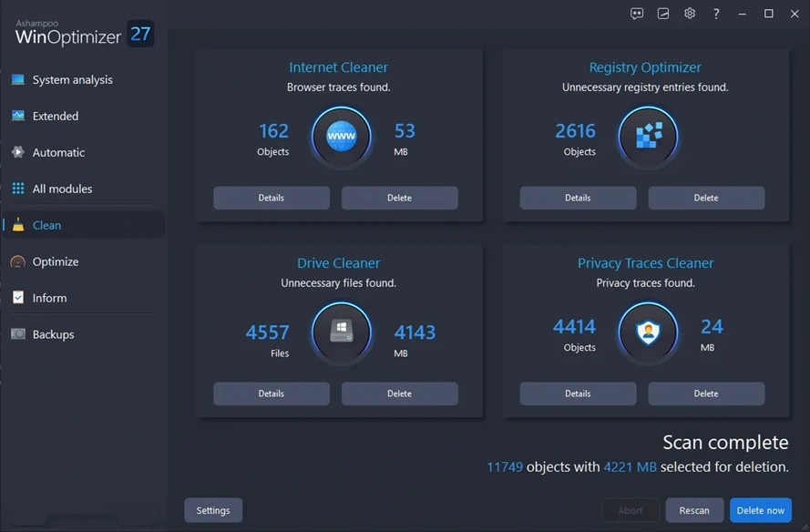Click 'Privacy traces found.' text
Image resolution: width=810 pixels, height=532 pixels.
(x=645, y=283)
